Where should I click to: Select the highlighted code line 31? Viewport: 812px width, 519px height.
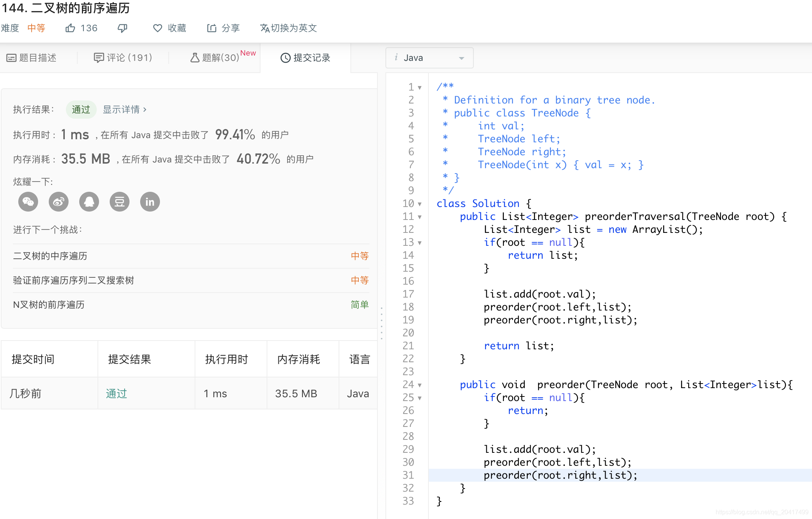pos(560,475)
